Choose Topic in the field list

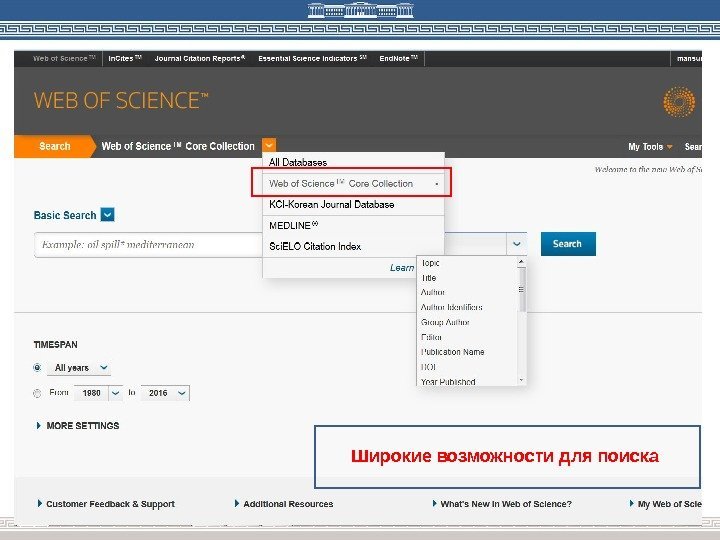pyautogui.click(x=467, y=263)
